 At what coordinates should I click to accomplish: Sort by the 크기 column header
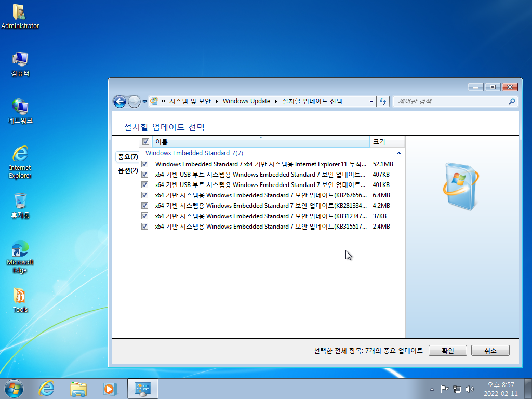pyautogui.click(x=387, y=142)
